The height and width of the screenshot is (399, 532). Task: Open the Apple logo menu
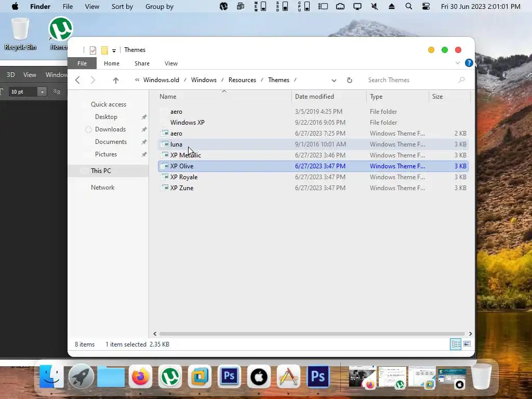[15, 6]
